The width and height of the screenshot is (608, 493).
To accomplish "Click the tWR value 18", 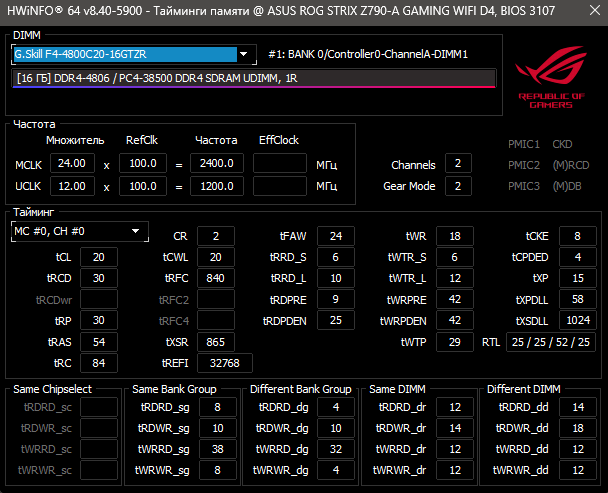I will 455,236.
